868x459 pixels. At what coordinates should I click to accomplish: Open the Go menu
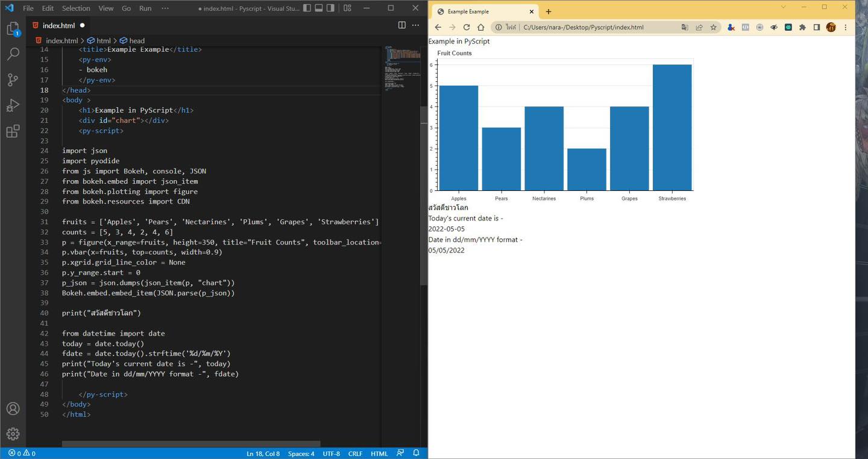(x=126, y=8)
